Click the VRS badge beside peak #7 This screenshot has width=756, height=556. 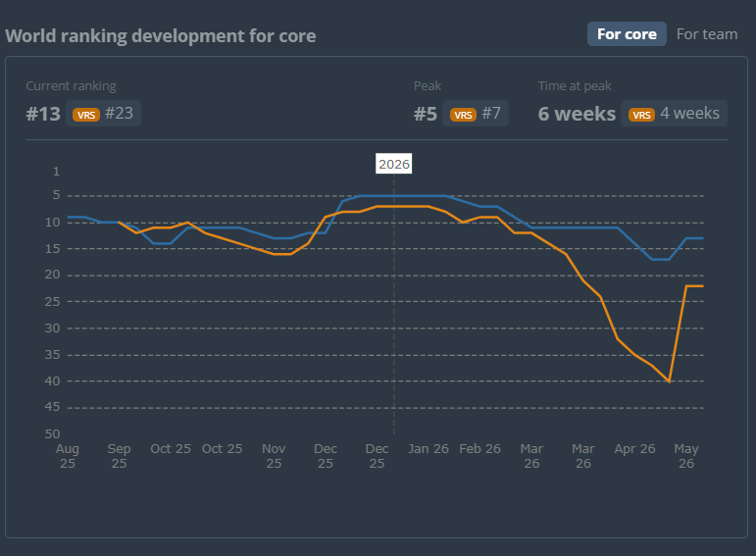[x=463, y=115]
